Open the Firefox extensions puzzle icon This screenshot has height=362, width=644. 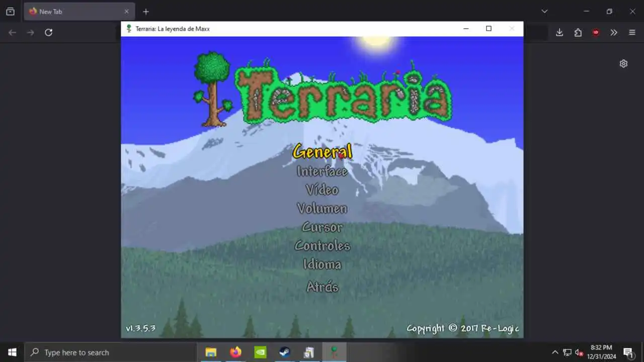click(x=578, y=32)
